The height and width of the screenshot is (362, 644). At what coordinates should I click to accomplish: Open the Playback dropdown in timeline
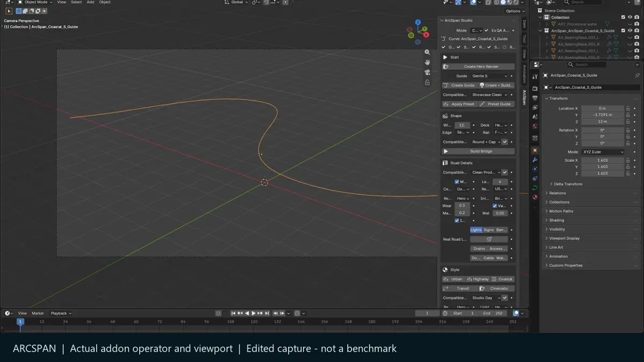[x=61, y=313]
